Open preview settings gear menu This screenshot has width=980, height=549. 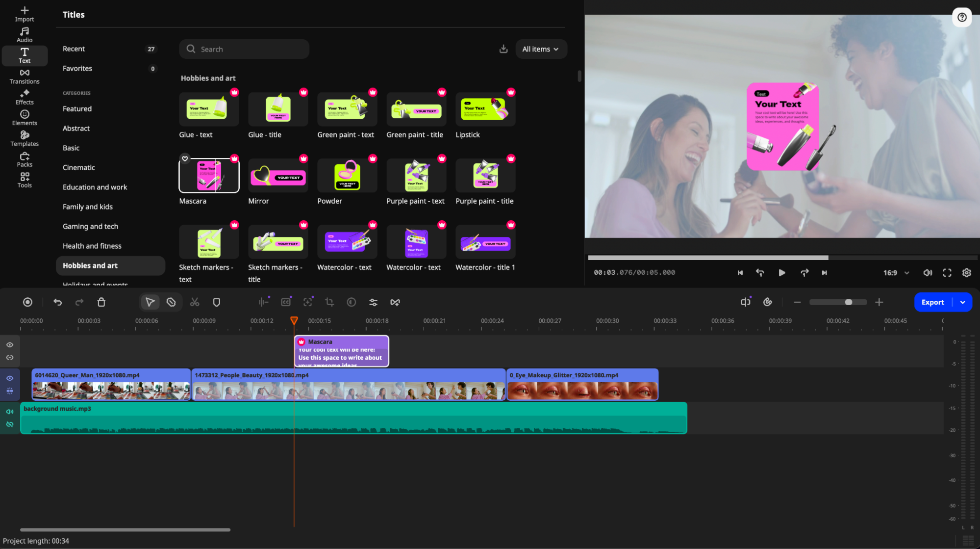(x=966, y=273)
